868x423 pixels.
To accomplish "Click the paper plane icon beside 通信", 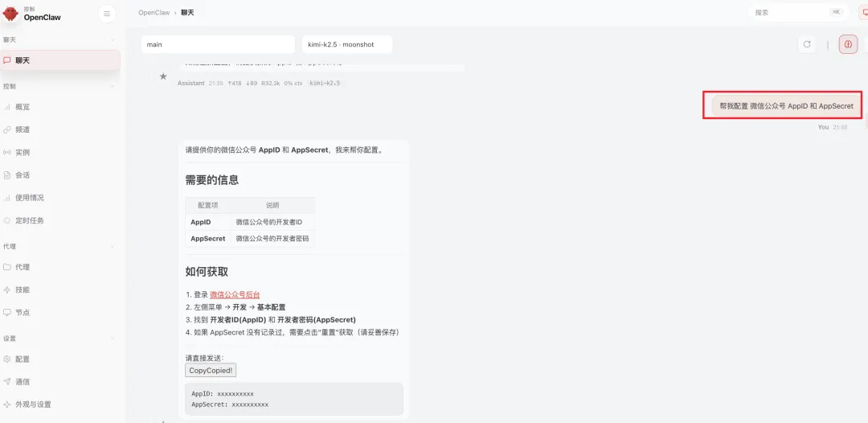I will click(7, 381).
